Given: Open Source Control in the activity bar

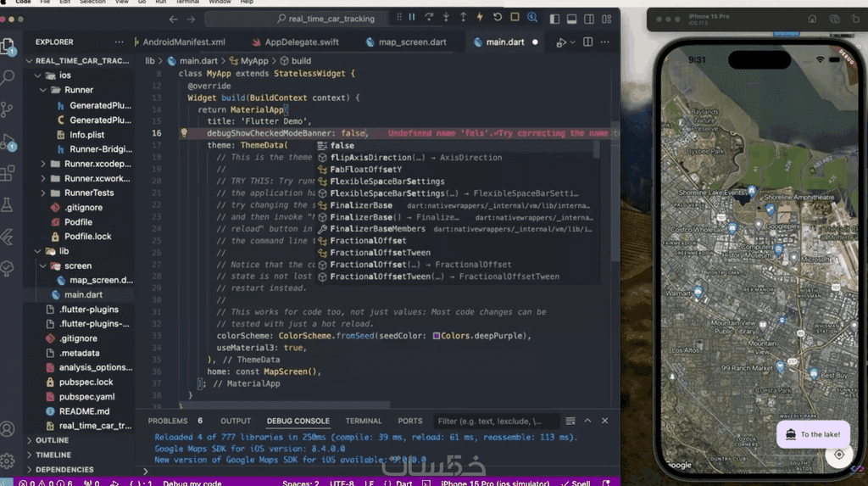Looking at the screenshot, I should 8,109.
